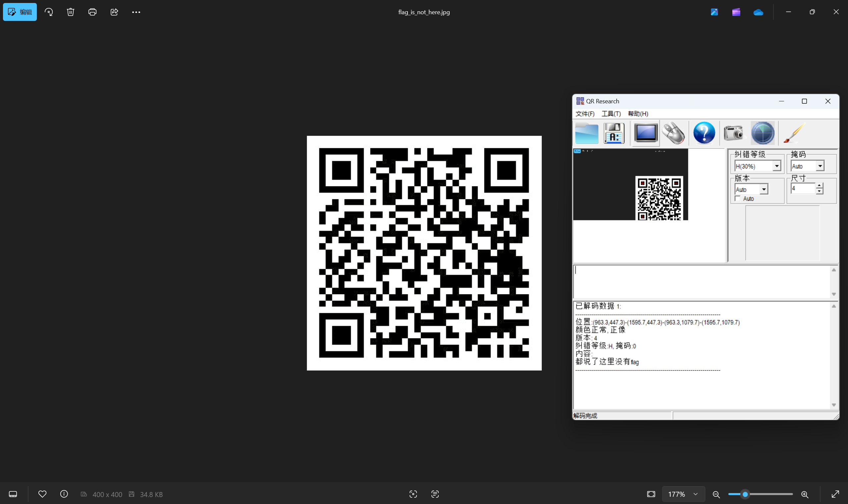Image resolution: width=848 pixels, height=504 pixels.
Task: Click the empty text input box in QR Research
Action: 702,281
